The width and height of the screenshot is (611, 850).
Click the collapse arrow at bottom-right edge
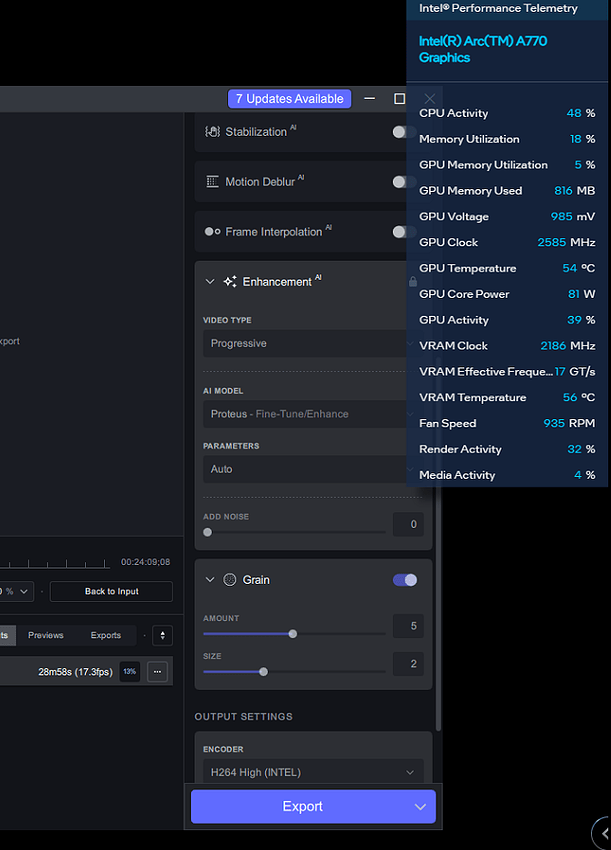603,832
